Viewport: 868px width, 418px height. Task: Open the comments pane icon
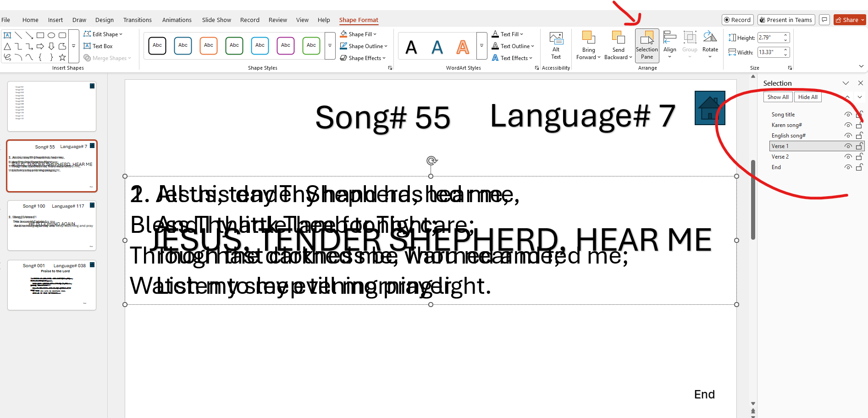coord(824,20)
